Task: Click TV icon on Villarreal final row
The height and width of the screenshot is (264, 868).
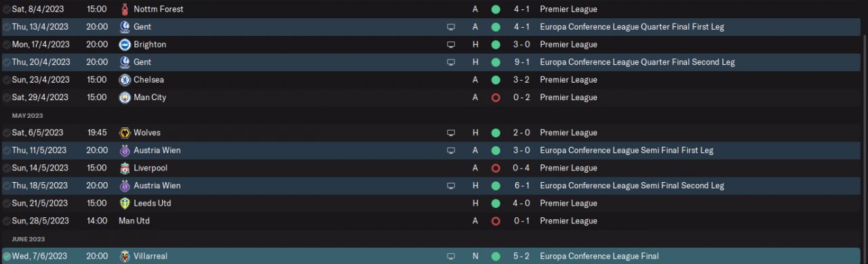Action: pos(451,257)
